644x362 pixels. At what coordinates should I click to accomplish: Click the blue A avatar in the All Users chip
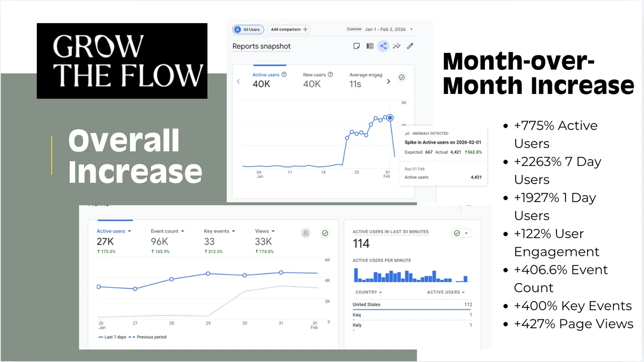click(x=238, y=30)
